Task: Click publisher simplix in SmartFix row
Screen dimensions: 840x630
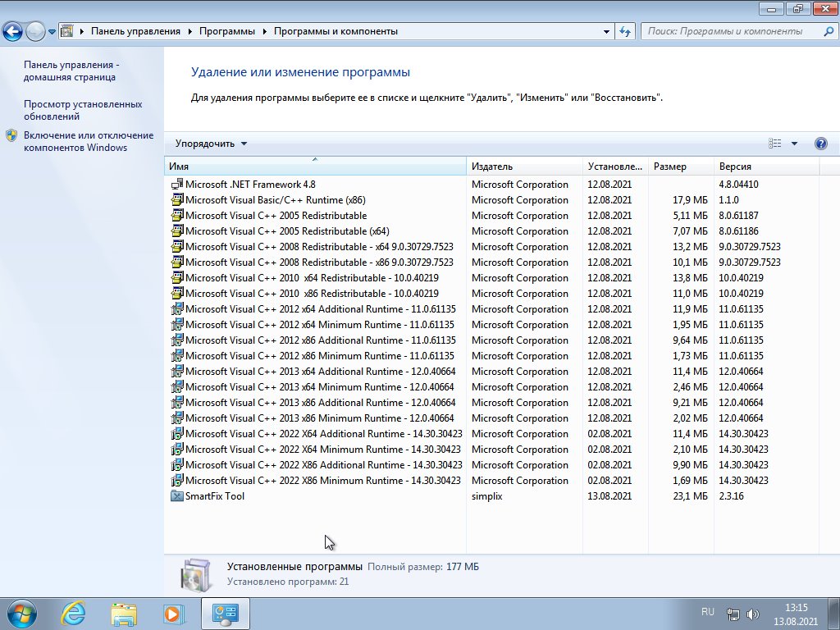Action: pyautogui.click(x=487, y=496)
